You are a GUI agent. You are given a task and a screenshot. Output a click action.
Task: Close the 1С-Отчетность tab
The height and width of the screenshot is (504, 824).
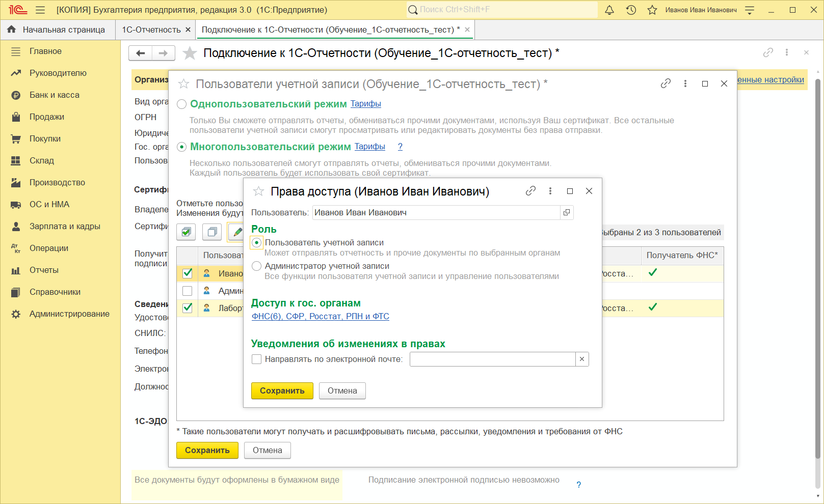tap(188, 30)
